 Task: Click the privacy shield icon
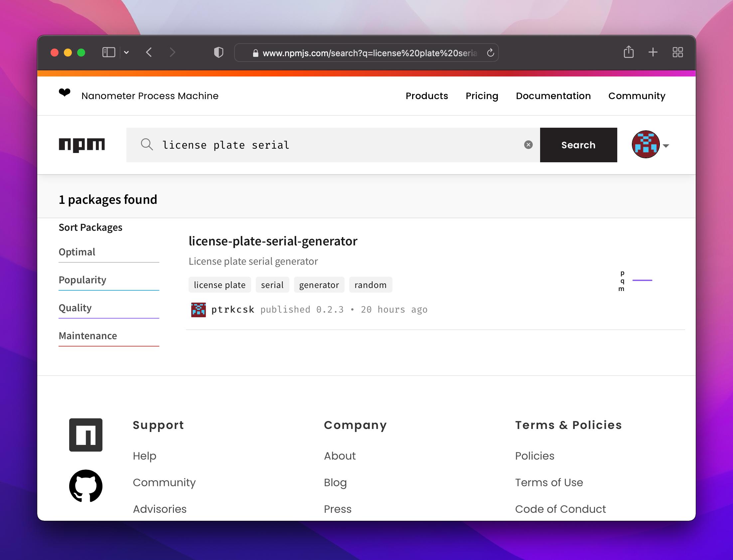219,52
